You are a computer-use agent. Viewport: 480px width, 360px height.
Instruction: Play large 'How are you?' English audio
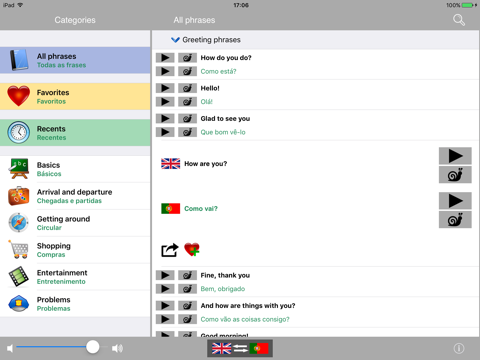click(455, 156)
